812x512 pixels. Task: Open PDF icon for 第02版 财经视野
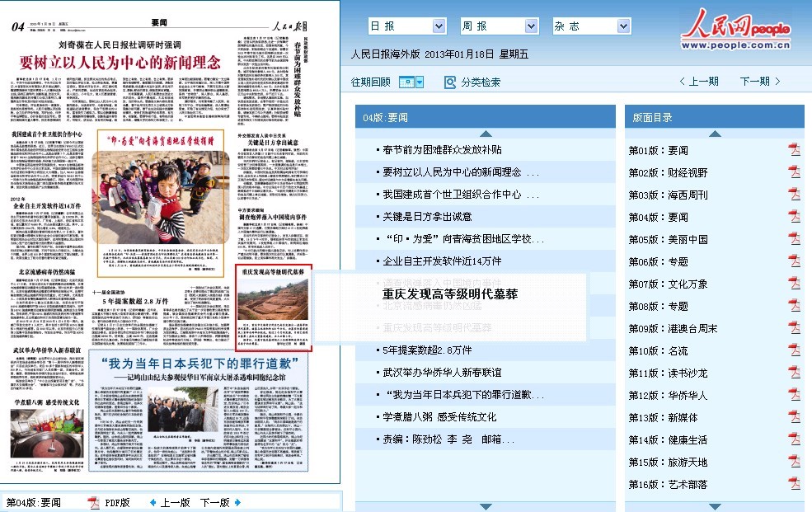click(794, 171)
